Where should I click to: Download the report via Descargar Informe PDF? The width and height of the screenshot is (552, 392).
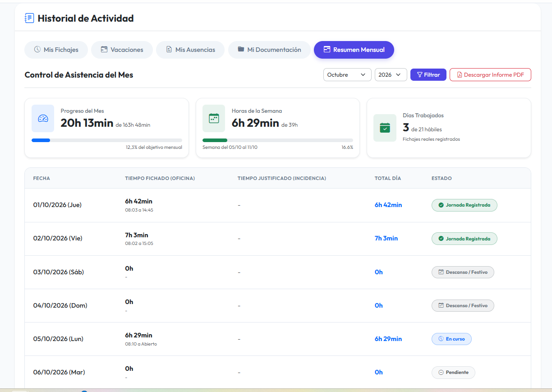490,75
